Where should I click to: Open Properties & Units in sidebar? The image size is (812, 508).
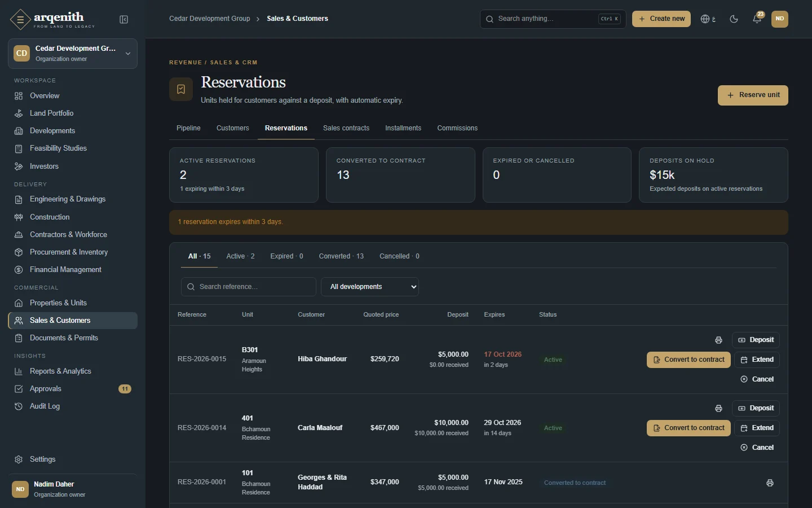73,303
